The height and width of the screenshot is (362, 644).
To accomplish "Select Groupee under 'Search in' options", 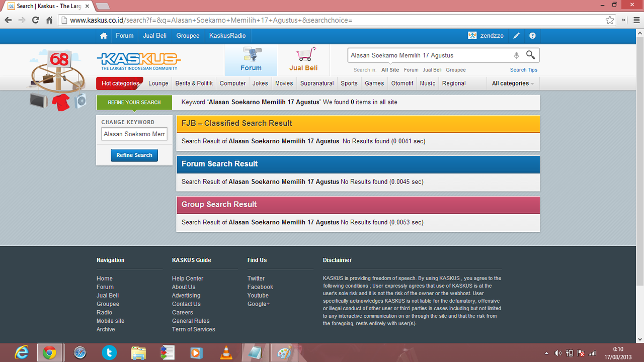I will (x=456, y=70).
